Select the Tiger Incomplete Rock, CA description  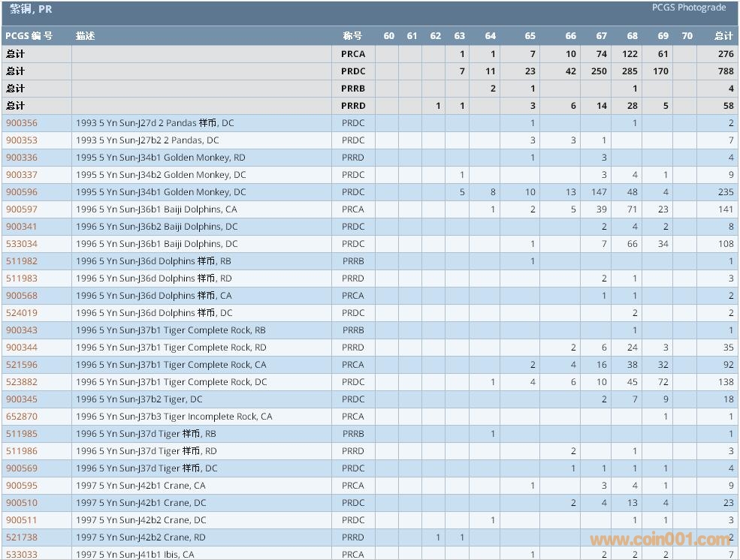click(174, 417)
